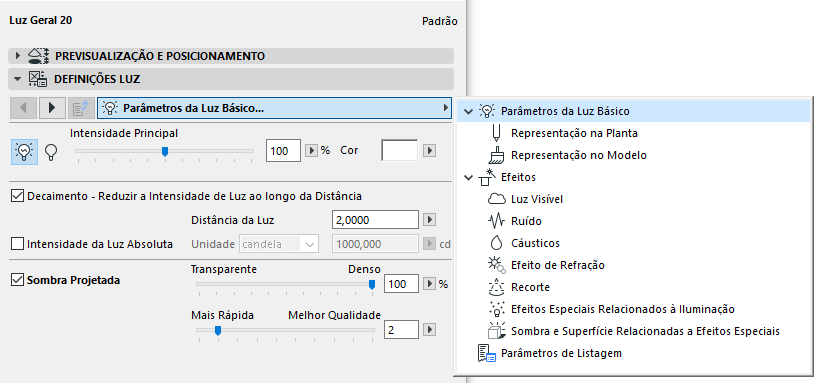Select Cáusticos menu entry
The width and height of the screenshot is (819, 383).
(535, 243)
